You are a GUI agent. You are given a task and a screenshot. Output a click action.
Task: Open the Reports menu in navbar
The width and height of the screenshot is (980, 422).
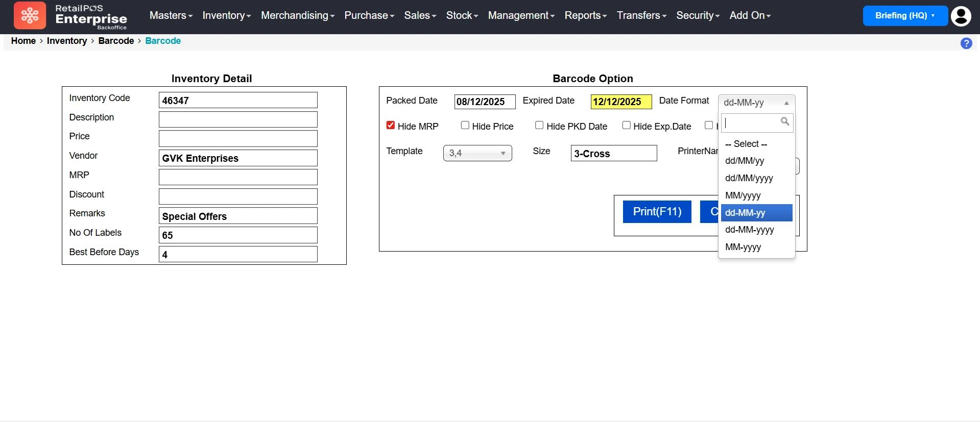[x=585, y=15]
